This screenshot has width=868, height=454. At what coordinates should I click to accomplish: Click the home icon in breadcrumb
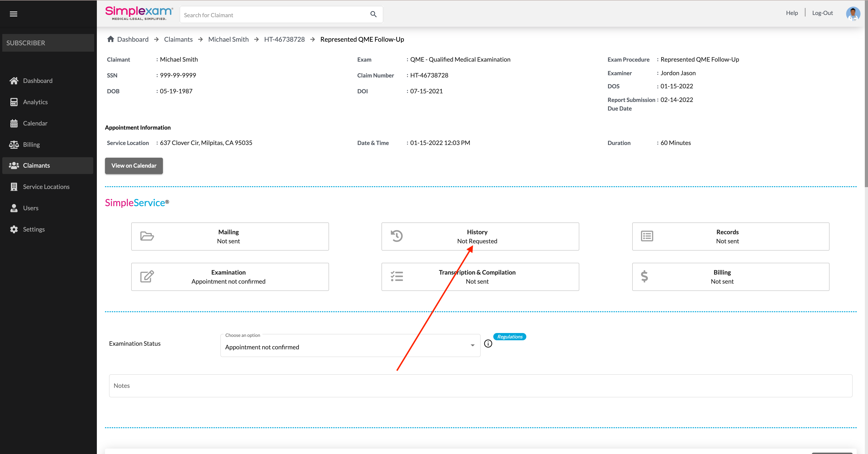pyautogui.click(x=110, y=39)
